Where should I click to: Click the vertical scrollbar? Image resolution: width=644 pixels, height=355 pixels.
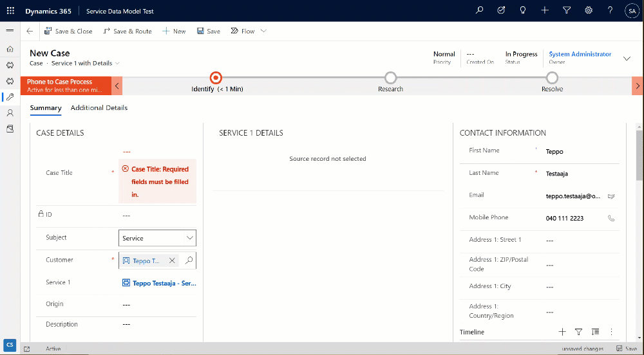[x=639, y=156]
